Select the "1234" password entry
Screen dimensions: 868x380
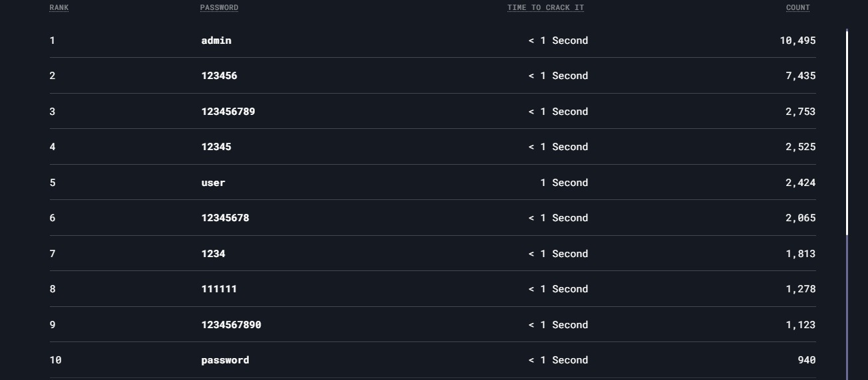click(x=213, y=254)
